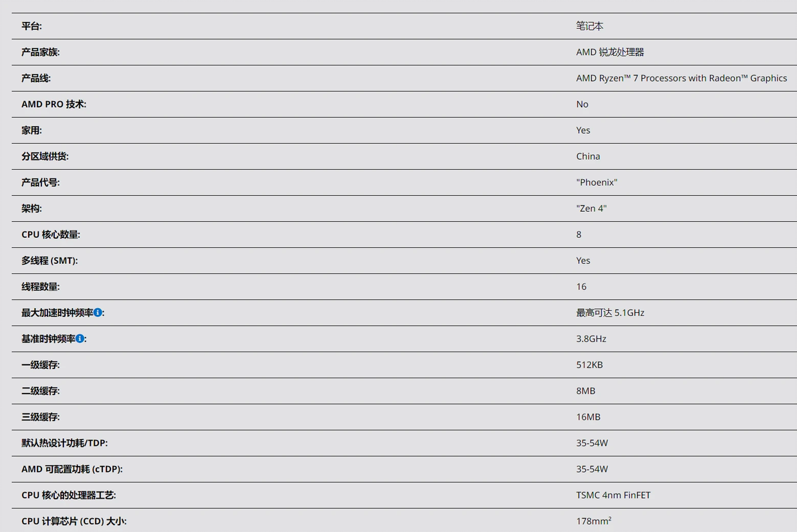
Task: Click the TSMC 4nm FinFET value
Action: click(x=613, y=495)
